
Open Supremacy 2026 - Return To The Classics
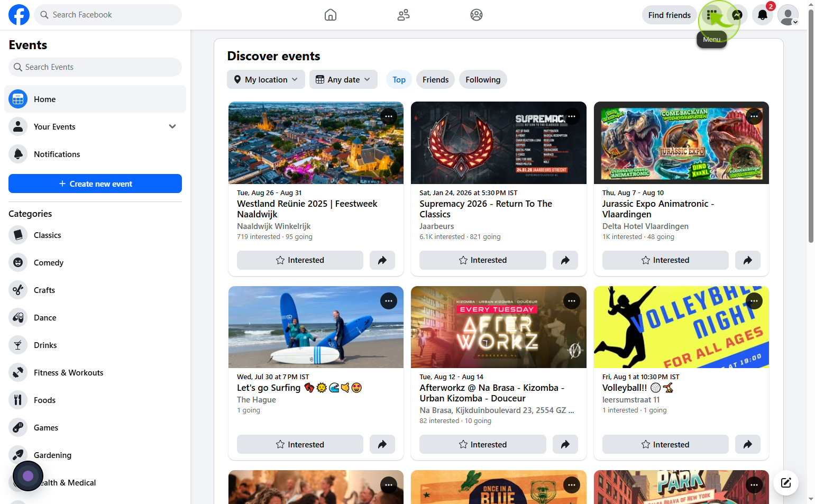(486, 209)
